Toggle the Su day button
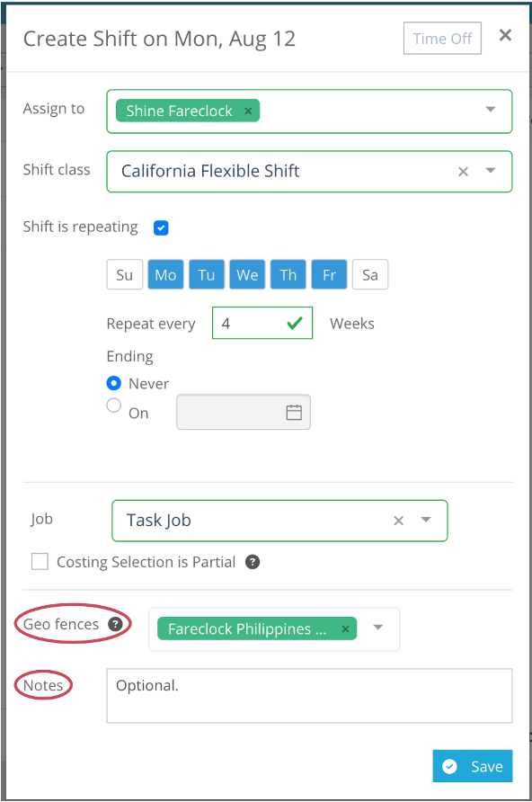 pyautogui.click(x=125, y=274)
